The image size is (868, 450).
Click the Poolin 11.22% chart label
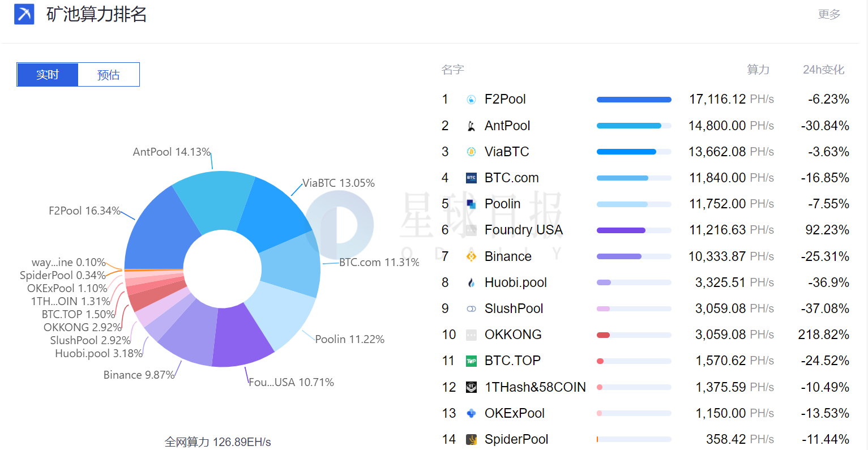point(350,339)
